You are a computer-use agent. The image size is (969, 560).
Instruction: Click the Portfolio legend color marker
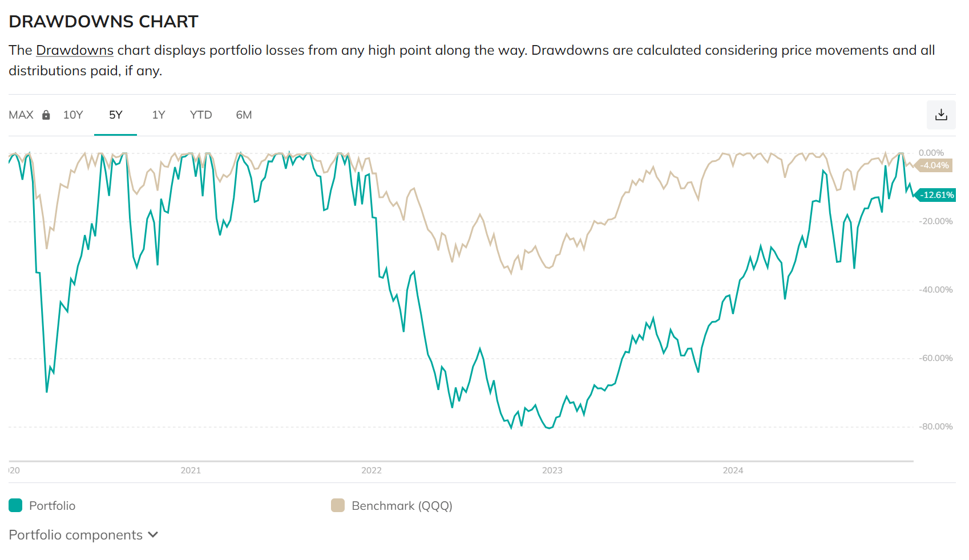coord(15,505)
